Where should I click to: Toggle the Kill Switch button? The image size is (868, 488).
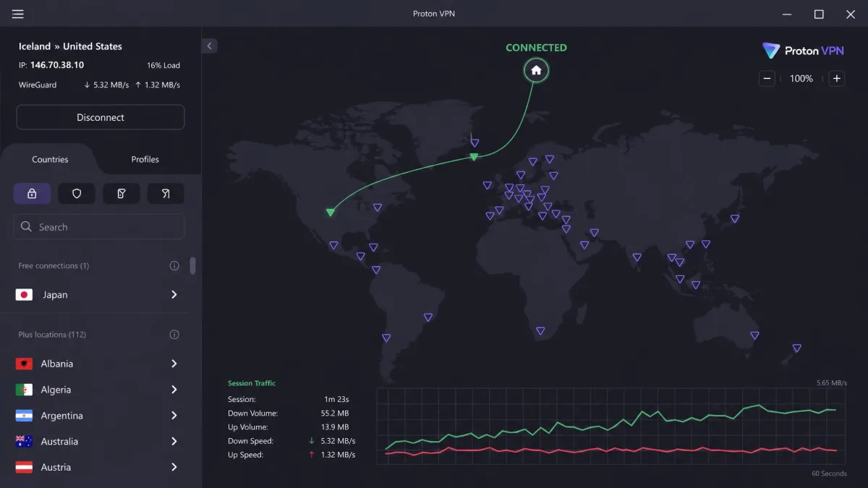(x=121, y=193)
